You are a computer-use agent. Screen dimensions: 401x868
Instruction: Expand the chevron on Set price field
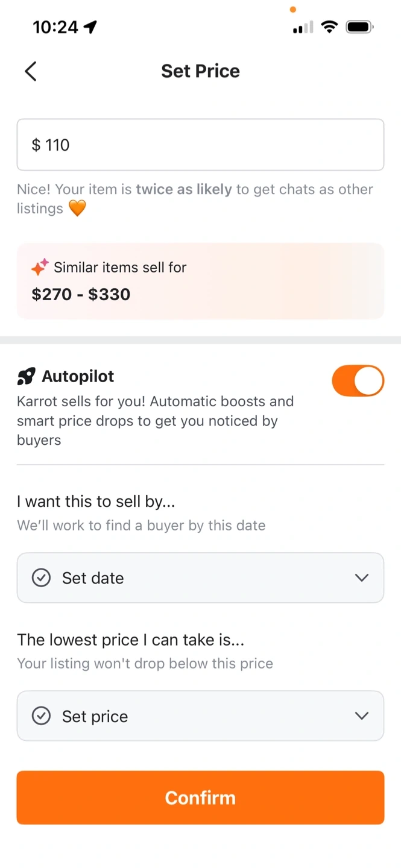point(362,716)
